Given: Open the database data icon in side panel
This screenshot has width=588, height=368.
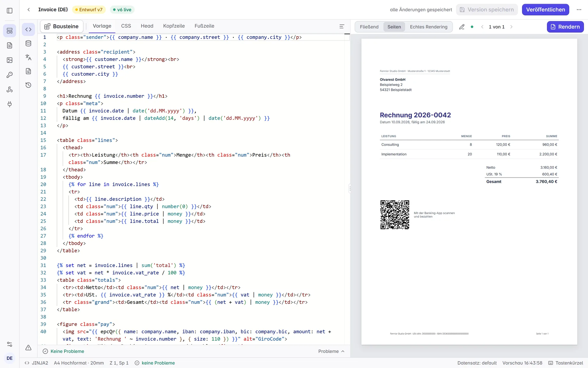Looking at the screenshot, I should click(x=28, y=44).
